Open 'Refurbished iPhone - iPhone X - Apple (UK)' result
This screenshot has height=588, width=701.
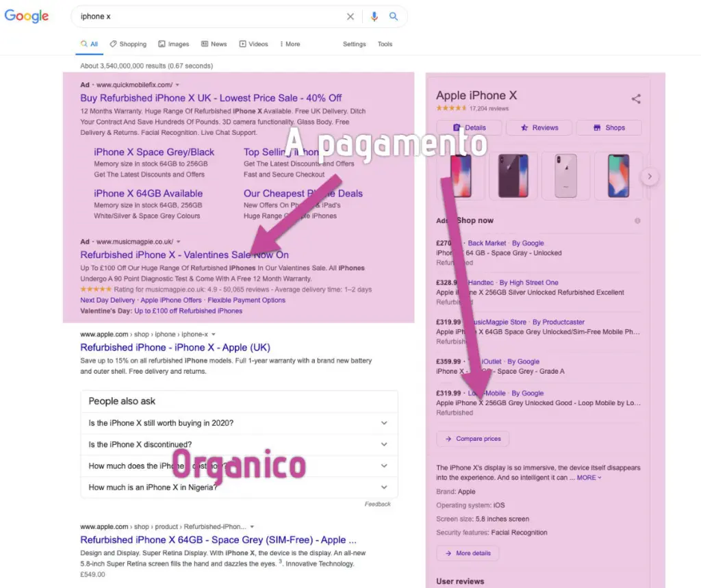pyautogui.click(x=175, y=348)
